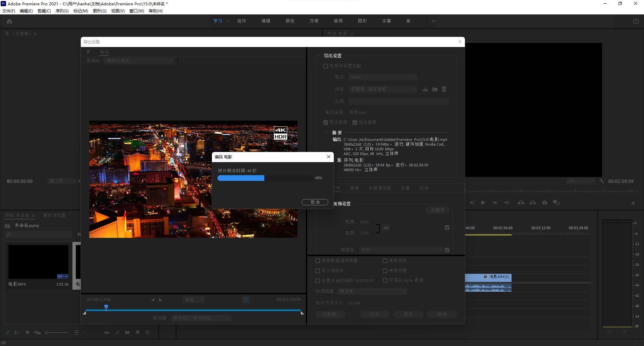Image resolution: width=644 pixels, height=346 pixels.
Task: Click the Home icon in workspace bar
Action: (9, 21)
